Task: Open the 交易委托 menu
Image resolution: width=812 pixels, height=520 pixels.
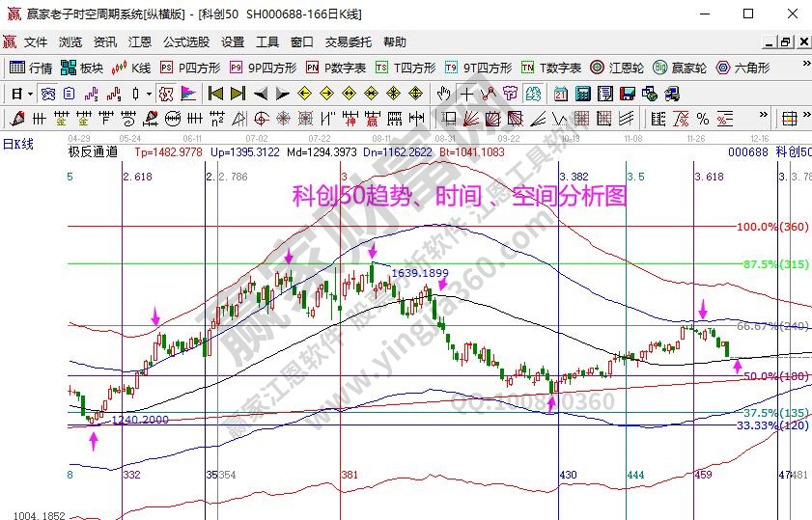Action: [348, 42]
